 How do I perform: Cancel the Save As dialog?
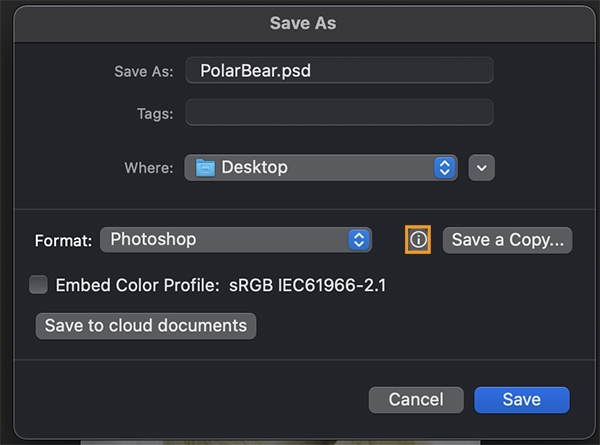coord(416,400)
